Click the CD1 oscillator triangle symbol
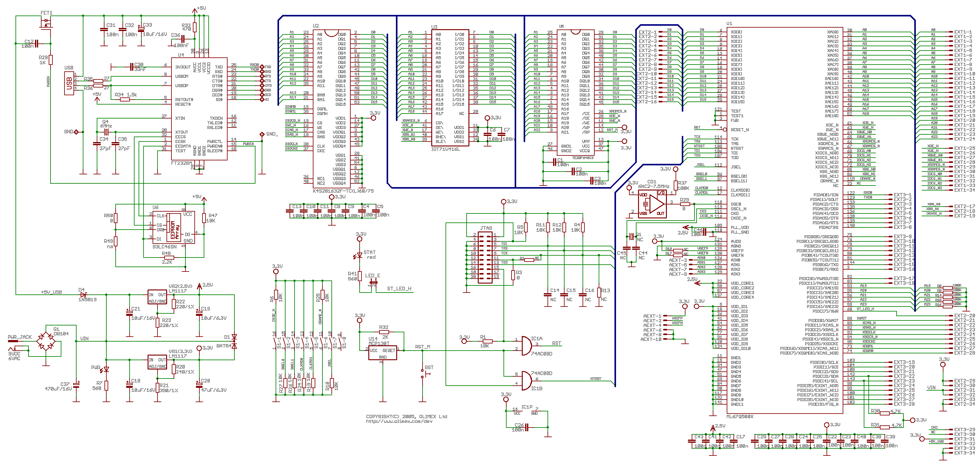 click(x=656, y=204)
